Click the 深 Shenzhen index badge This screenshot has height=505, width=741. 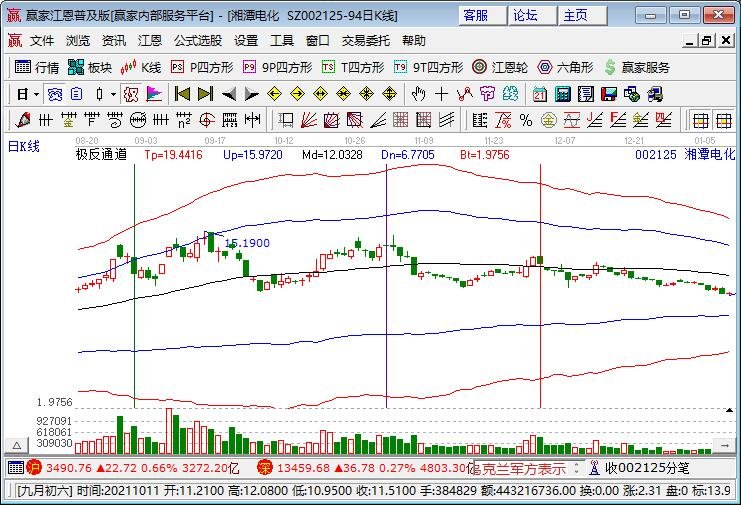pyautogui.click(x=265, y=468)
